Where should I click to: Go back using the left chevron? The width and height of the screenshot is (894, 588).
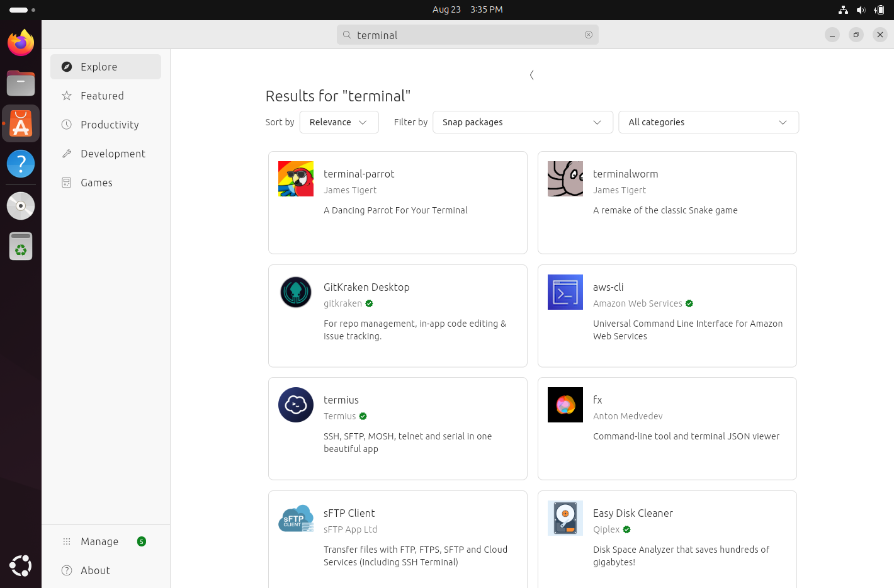tap(532, 75)
